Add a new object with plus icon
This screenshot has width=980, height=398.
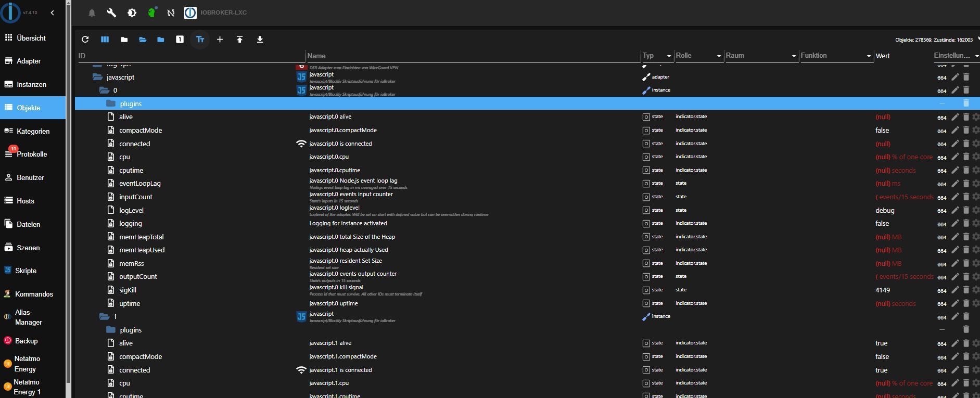pyautogui.click(x=220, y=40)
